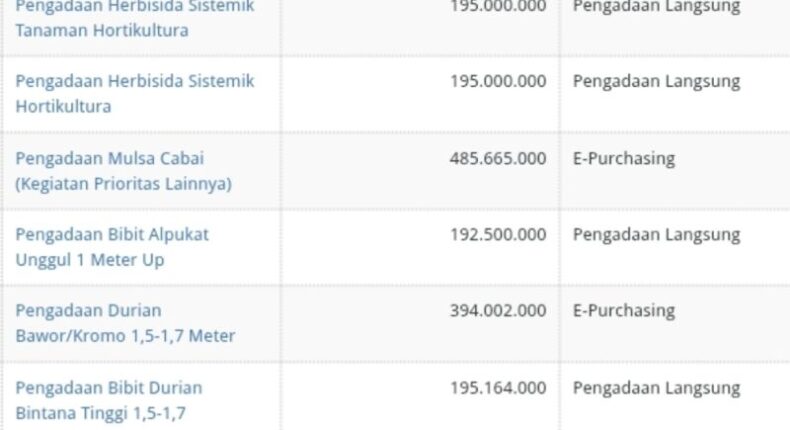790x430 pixels.
Task: Select the 485.665.000 amount cell
Action: click(x=498, y=159)
